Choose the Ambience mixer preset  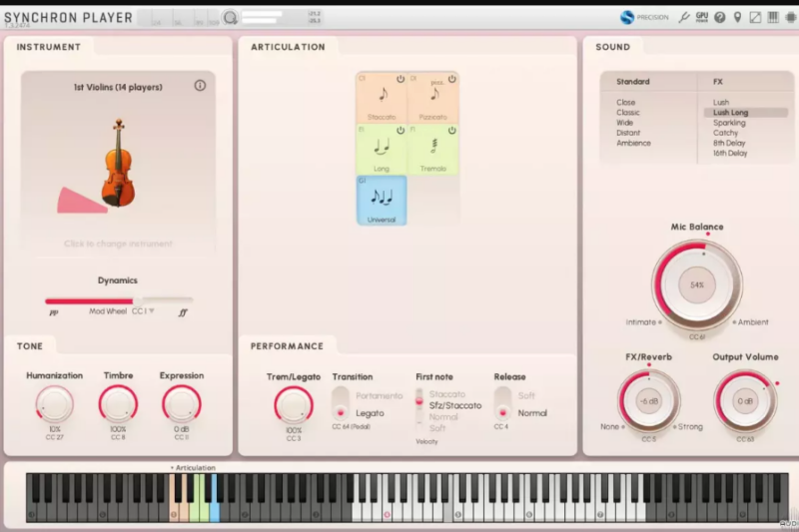633,143
